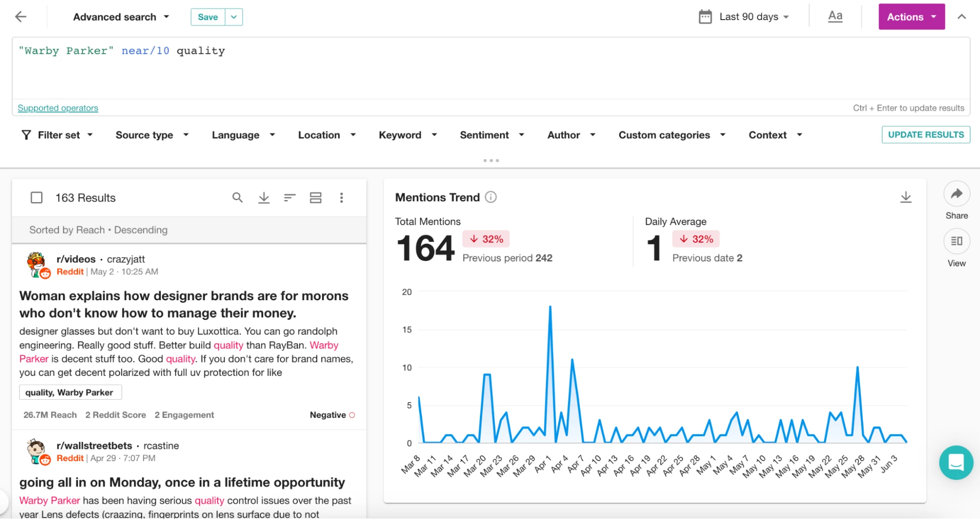Screen dimensions: 980x519
Task: Open the r/videos source link
Action: [76, 259]
